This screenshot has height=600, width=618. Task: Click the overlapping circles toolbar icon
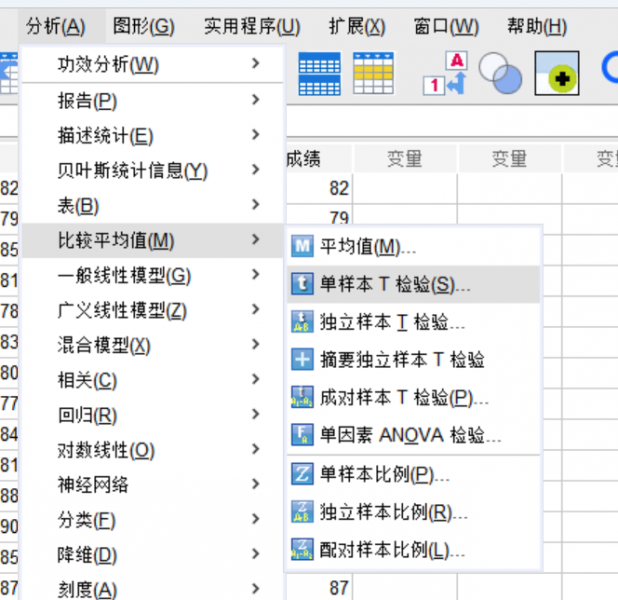point(501,73)
